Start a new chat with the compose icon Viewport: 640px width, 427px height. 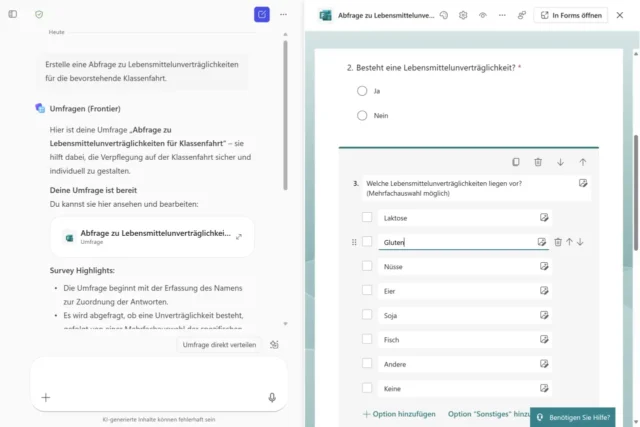coord(262,14)
